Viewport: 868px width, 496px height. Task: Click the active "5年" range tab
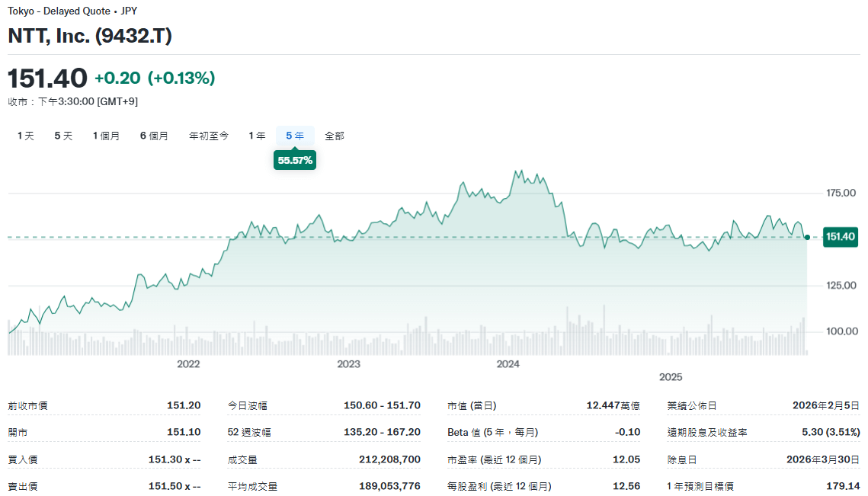[294, 135]
